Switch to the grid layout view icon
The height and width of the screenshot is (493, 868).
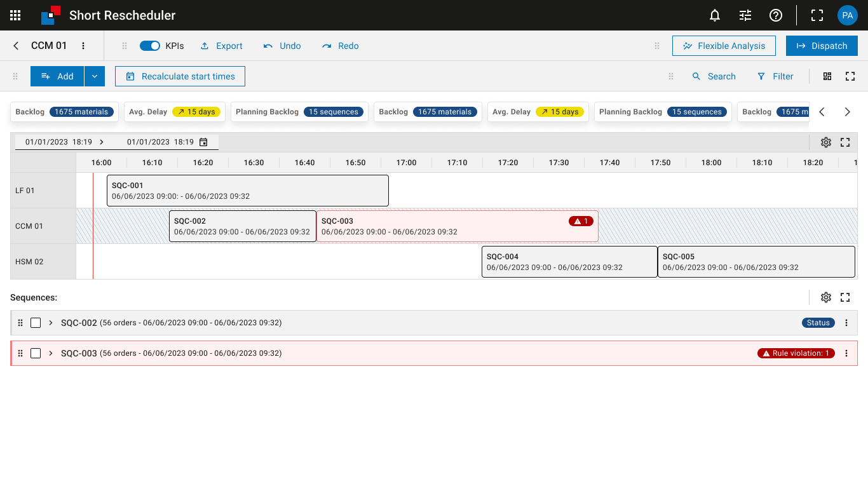827,76
